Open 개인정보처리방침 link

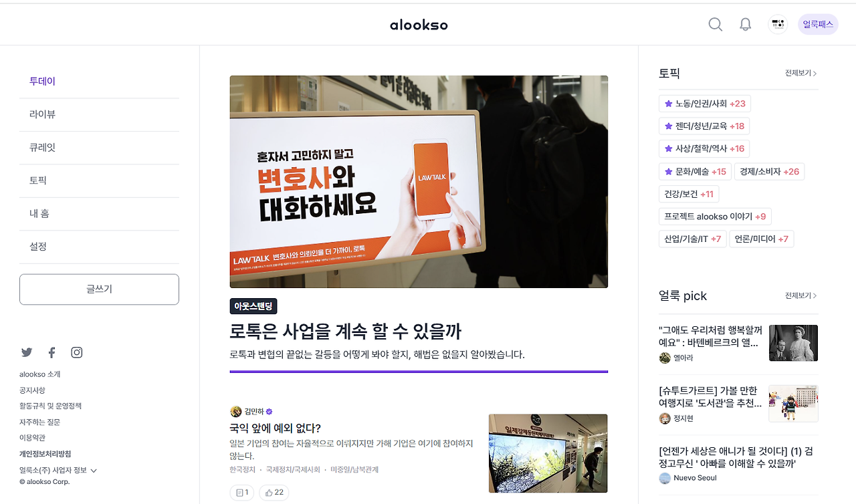(x=45, y=454)
